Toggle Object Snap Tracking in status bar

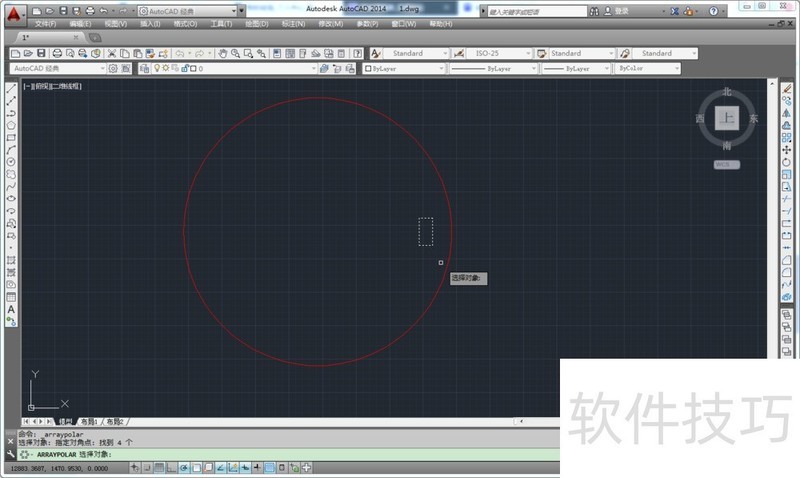[x=220, y=467]
